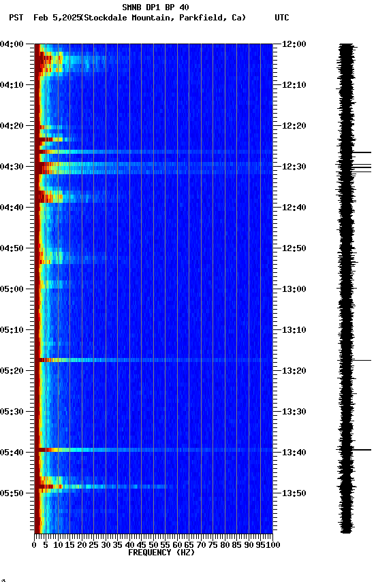Click the '13:20' UTC time label
Screen dimensions: 376x588
[294, 371]
